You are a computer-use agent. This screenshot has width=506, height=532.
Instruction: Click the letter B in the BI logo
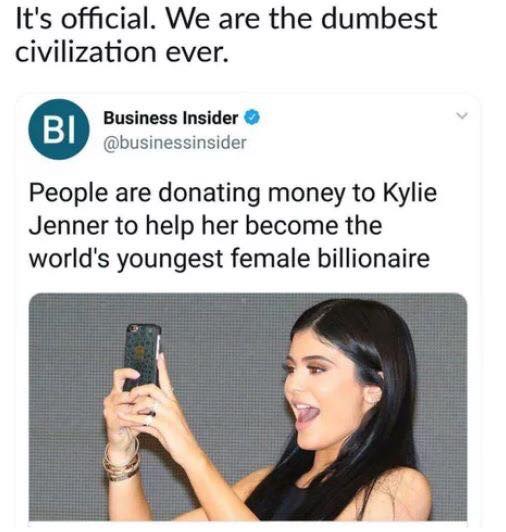(x=52, y=130)
